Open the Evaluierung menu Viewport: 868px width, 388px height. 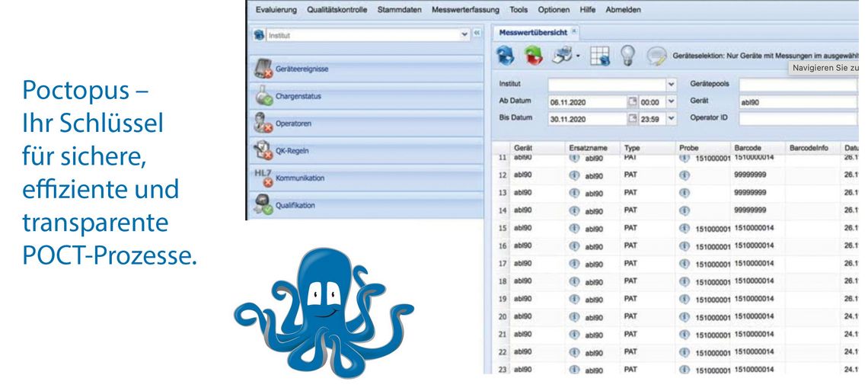(x=276, y=9)
